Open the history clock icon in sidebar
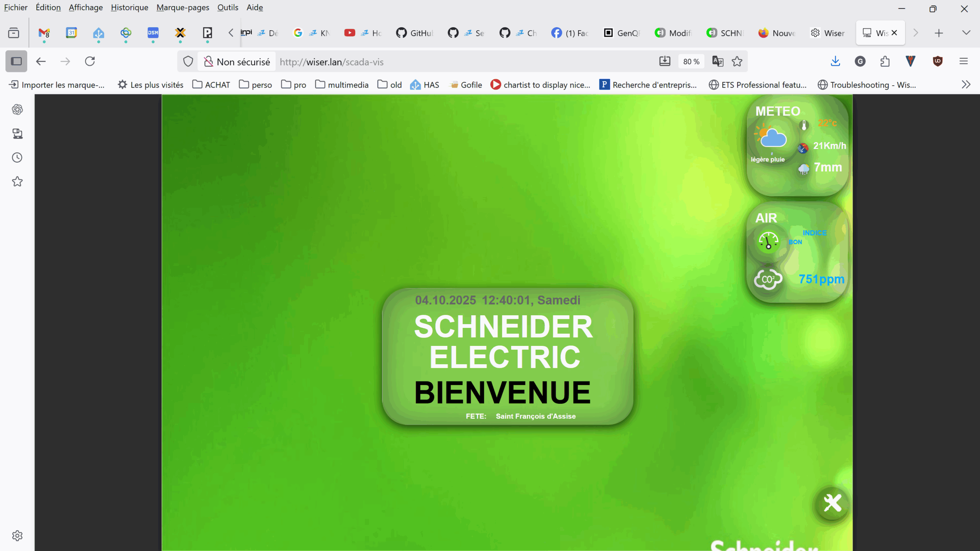This screenshot has width=980, height=551. 17,158
